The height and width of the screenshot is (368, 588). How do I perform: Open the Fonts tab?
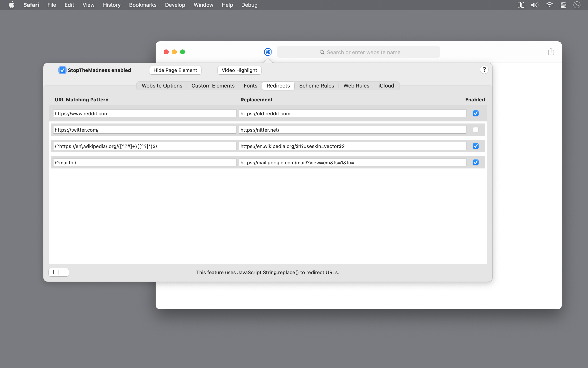click(250, 86)
